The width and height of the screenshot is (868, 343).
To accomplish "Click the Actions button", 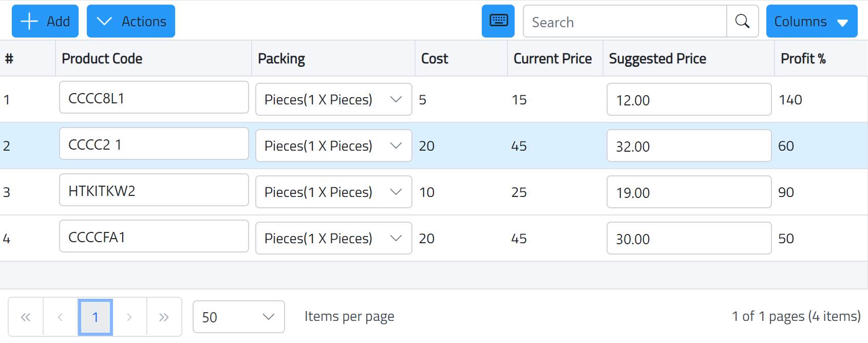I will tap(131, 21).
